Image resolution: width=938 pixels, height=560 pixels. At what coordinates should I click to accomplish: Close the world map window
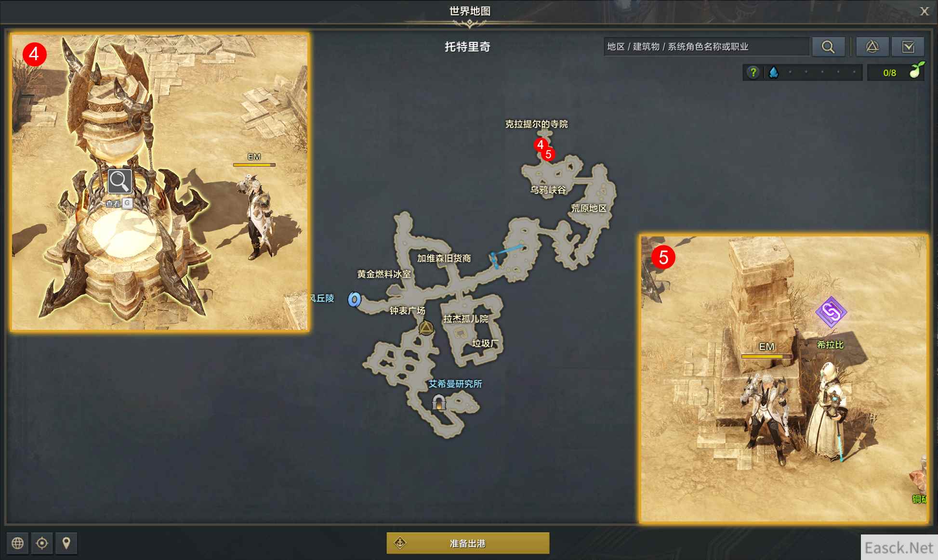924,11
